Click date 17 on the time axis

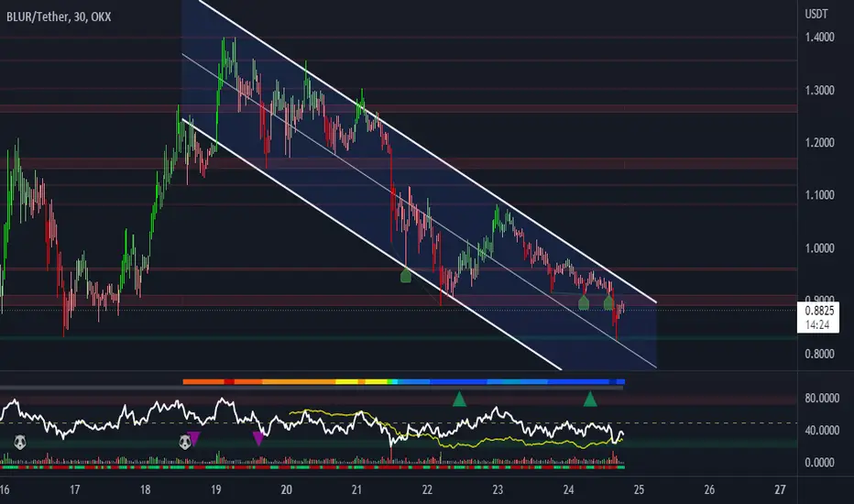click(74, 489)
